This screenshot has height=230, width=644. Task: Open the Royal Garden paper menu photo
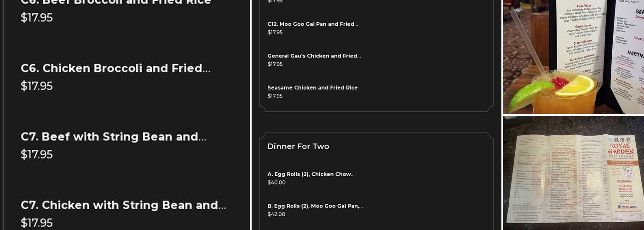[x=573, y=172]
